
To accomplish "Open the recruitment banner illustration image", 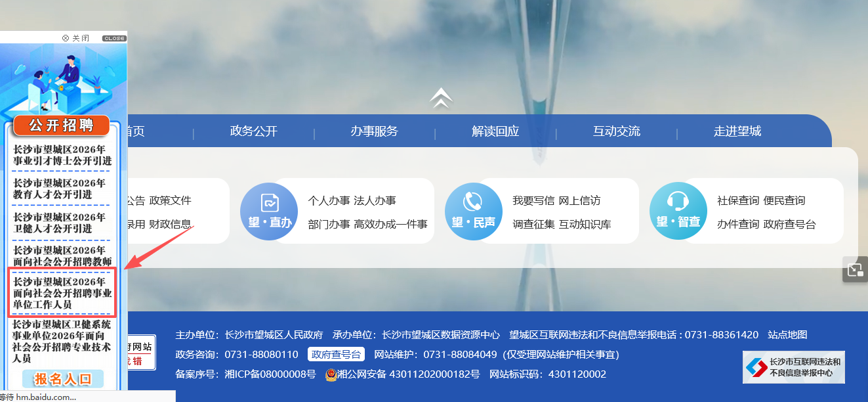I will tap(64, 80).
